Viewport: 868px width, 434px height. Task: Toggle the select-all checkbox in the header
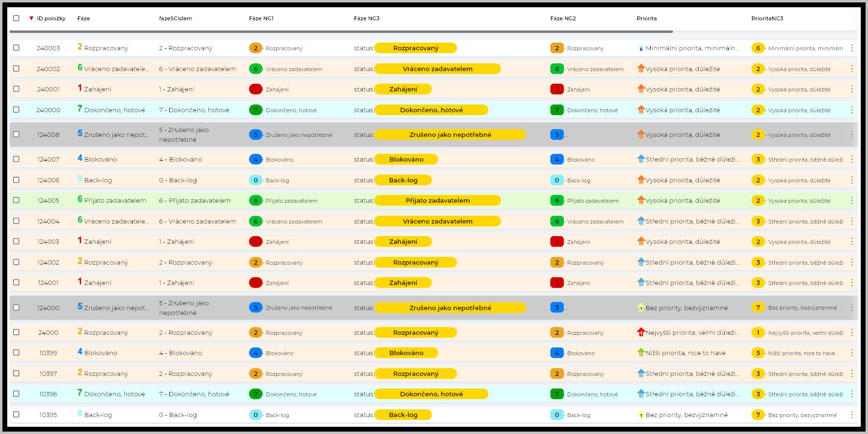[16, 18]
